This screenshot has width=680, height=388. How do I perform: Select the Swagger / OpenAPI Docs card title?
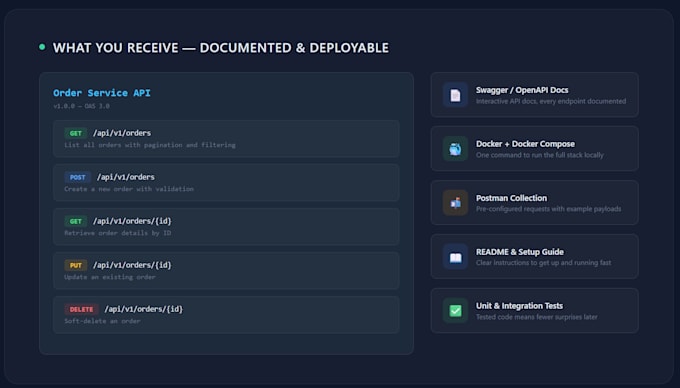pyautogui.click(x=522, y=90)
